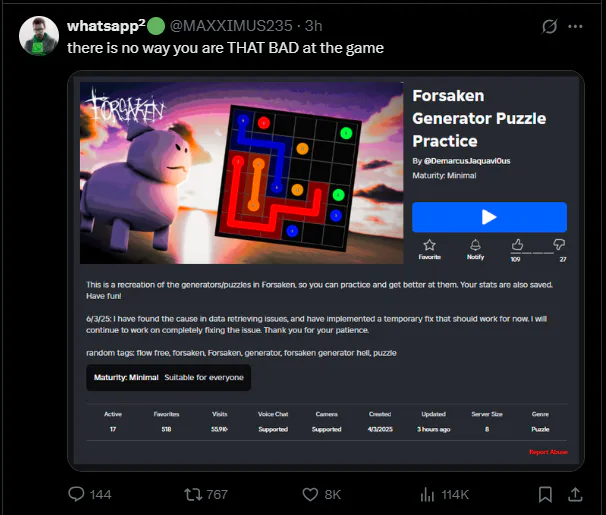This screenshot has width=606, height=515.
Task: Click the red Report Abuse link
Action: 548,452
